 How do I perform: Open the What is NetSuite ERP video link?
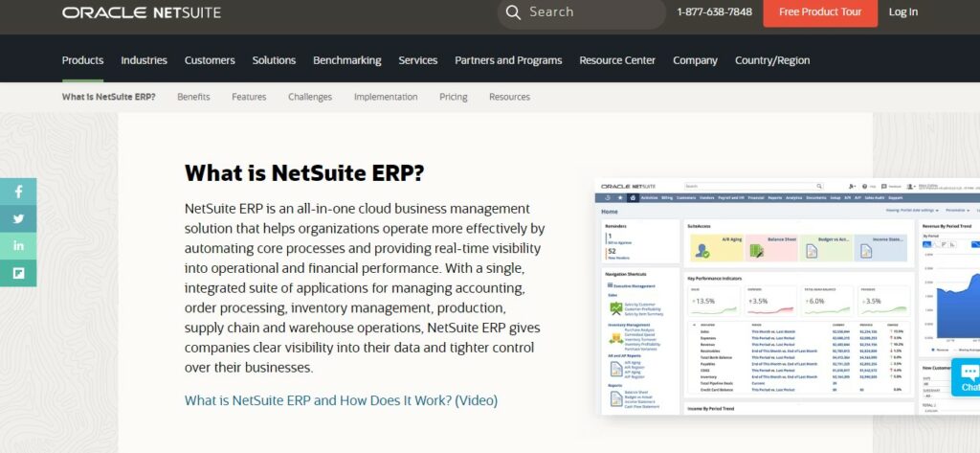342,400
